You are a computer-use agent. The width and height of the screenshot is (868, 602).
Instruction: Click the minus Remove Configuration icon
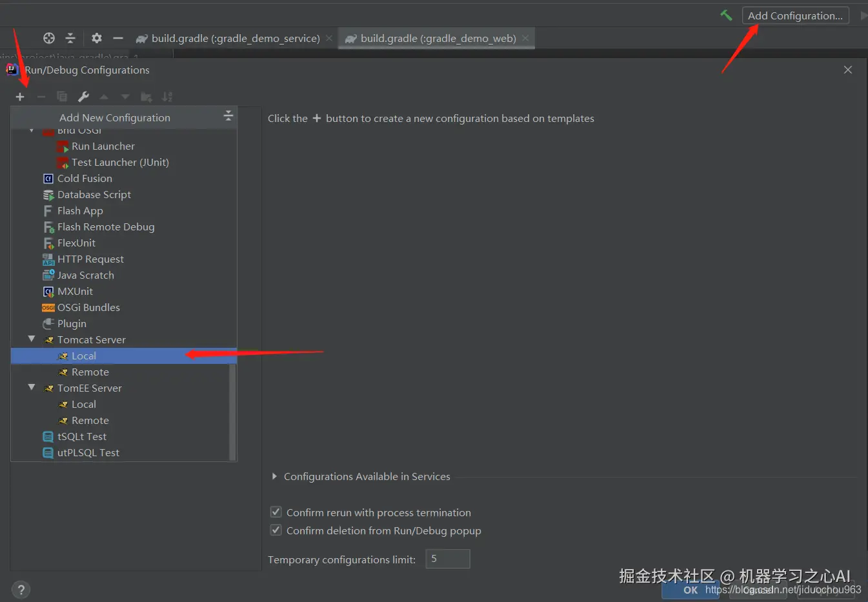(x=41, y=97)
